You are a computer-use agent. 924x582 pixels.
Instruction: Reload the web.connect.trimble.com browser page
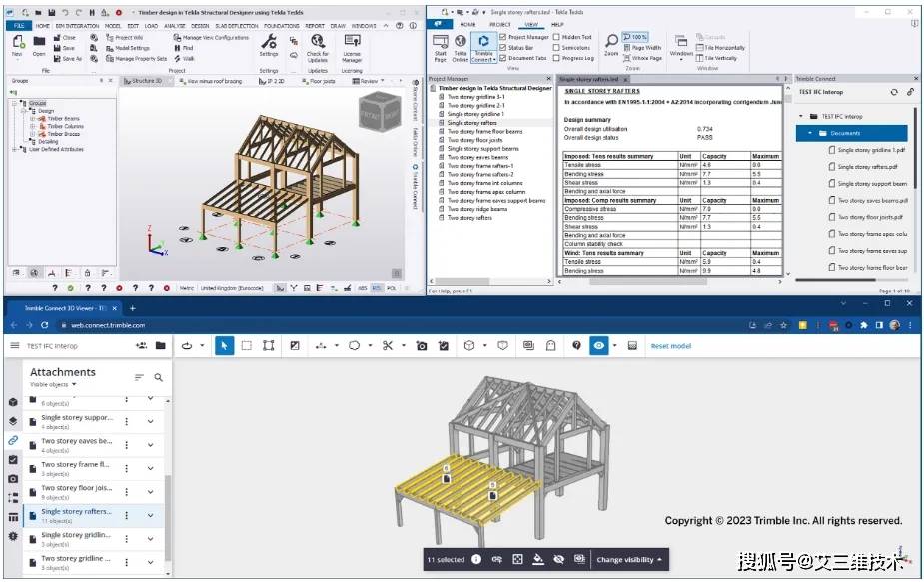(x=44, y=325)
